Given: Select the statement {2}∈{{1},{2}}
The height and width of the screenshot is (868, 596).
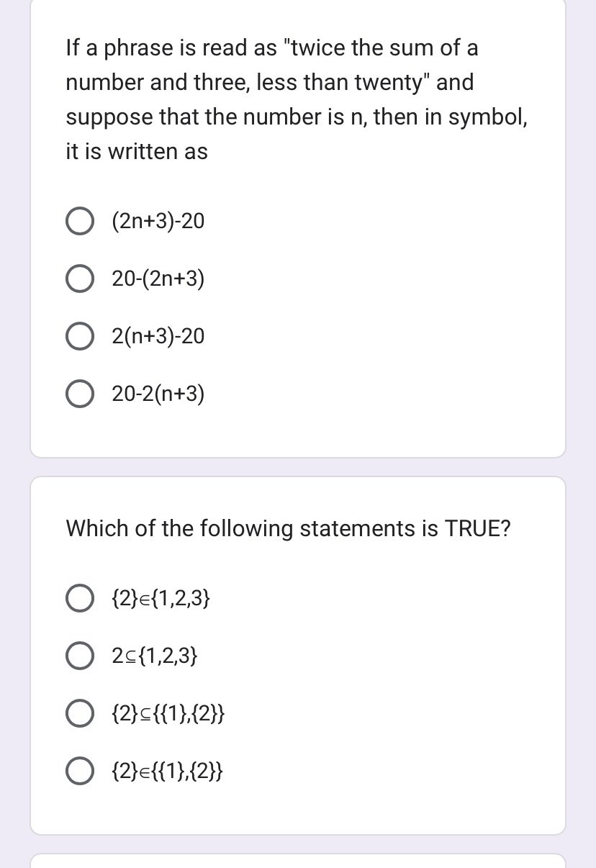Looking at the screenshot, I should click(x=80, y=770).
